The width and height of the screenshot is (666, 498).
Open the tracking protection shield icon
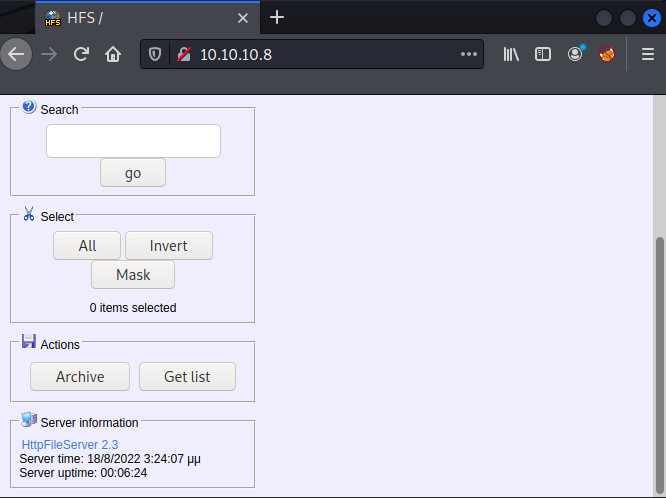click(x=156, y=54)
